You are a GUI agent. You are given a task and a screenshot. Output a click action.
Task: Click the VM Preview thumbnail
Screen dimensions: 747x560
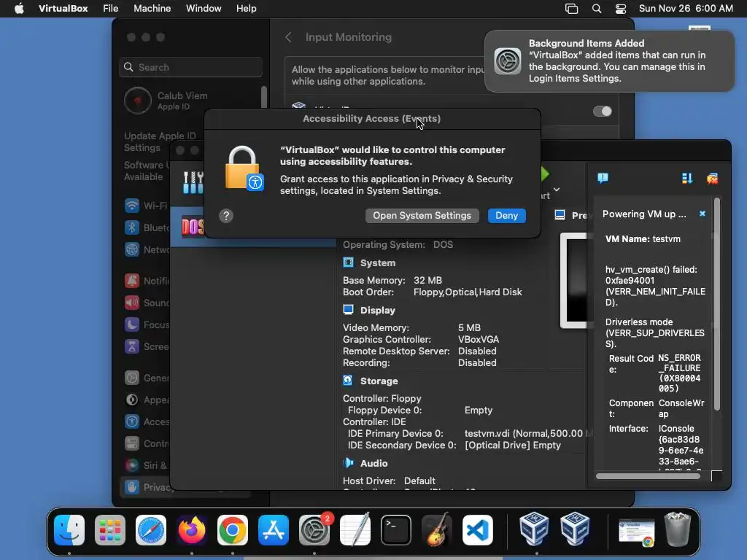575,281
